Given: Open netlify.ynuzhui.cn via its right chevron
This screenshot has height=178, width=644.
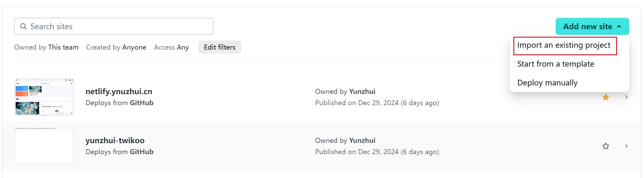Looking at the screenshot, I should click(626, 97).
